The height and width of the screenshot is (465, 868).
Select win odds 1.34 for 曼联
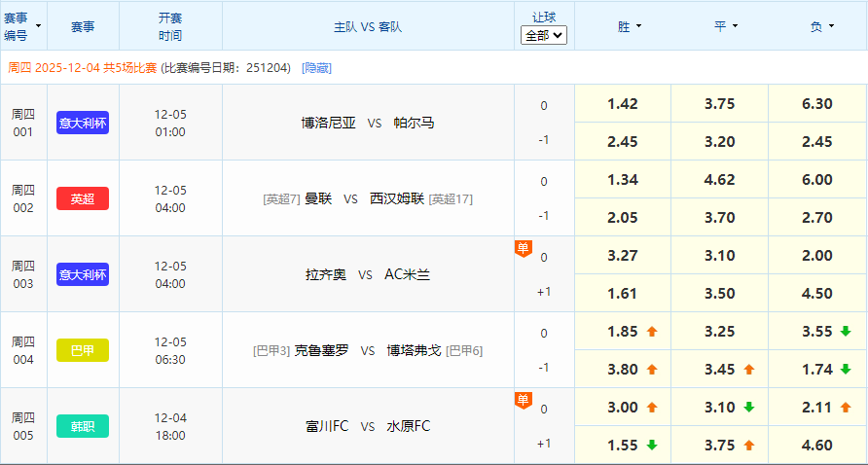623,180
